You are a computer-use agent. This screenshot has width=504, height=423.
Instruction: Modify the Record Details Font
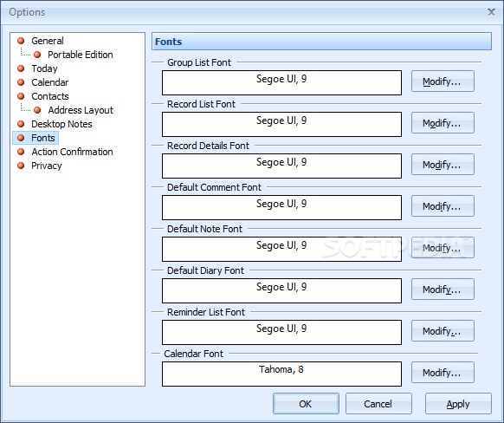point(443,165)
